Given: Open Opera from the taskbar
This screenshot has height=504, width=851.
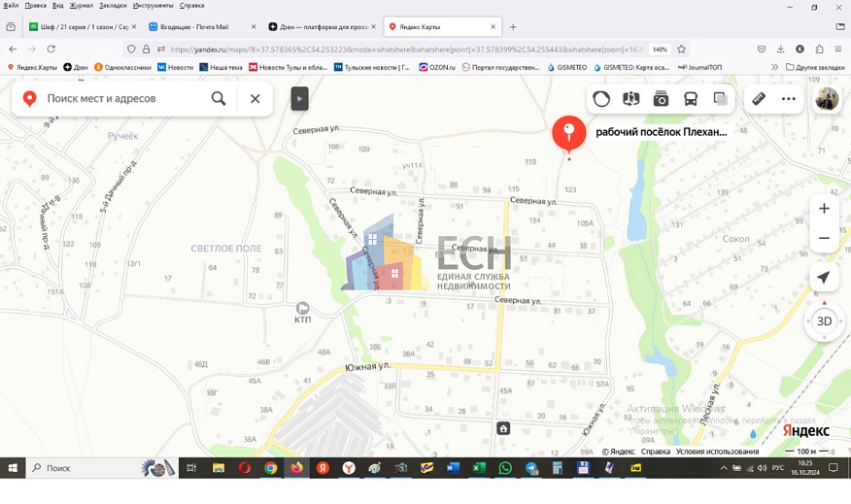Looking at the screenshot, I should (x=244, y=468).
